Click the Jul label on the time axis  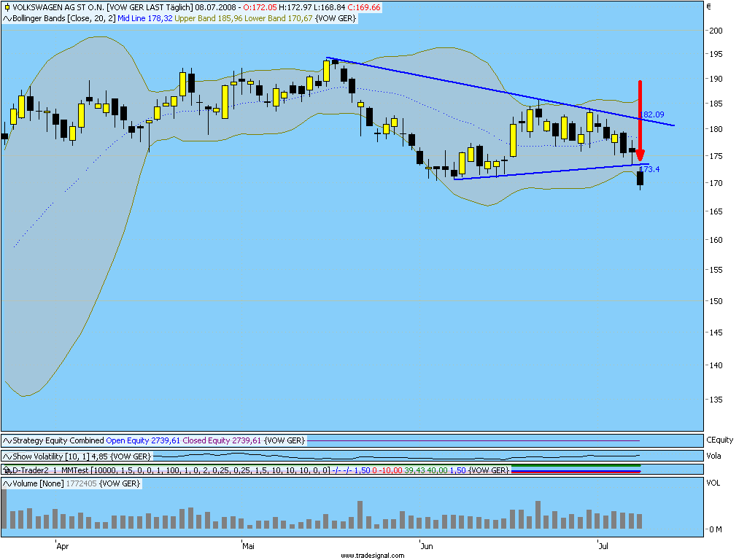click(x=603, y=546)
